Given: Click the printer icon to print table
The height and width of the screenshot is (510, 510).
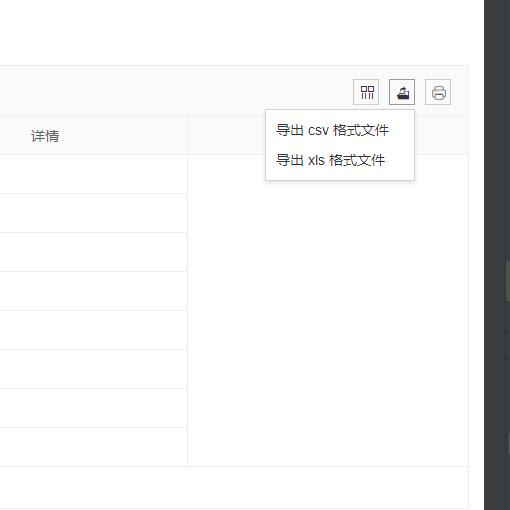Looking at the screenshot, I should (x=438, y=92).
